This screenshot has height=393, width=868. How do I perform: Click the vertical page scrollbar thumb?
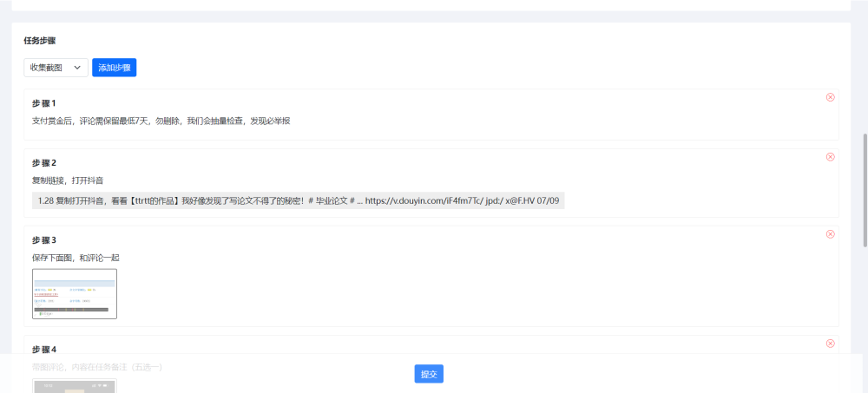(864, 191)
